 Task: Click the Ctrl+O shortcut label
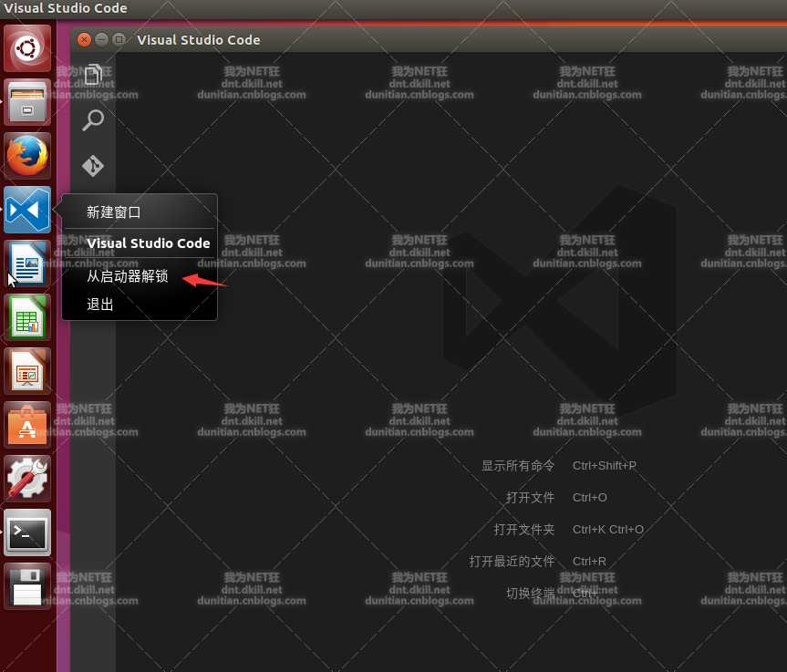point(590,497)
